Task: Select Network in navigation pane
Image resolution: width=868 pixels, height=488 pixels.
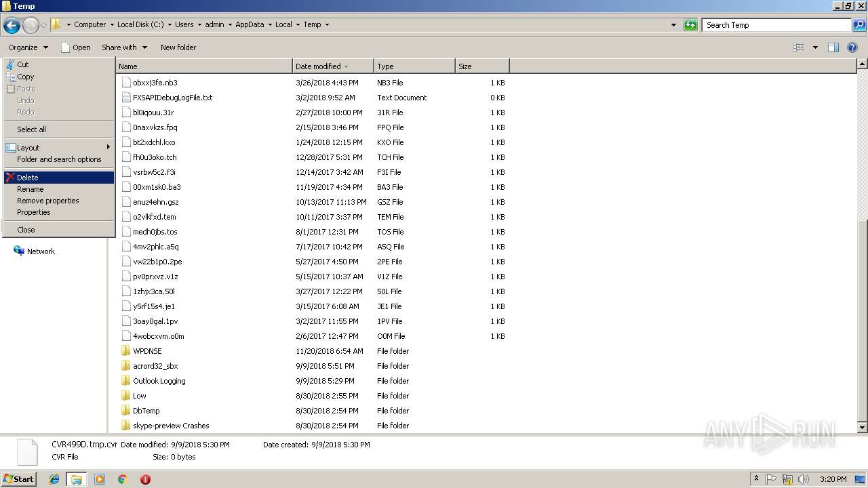Action: click(34, 251)
